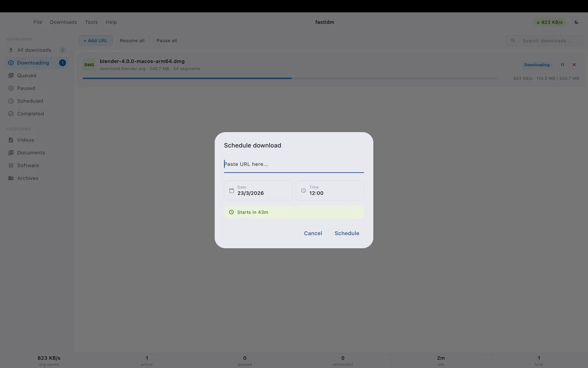Click the active count in status bar
This screenshot has width=588, height=368.
(147, 361)
